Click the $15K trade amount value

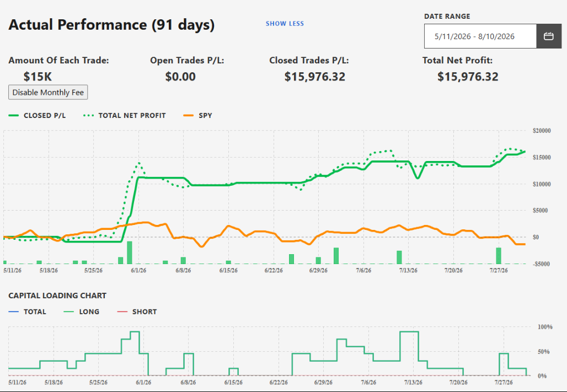point(38,76)
